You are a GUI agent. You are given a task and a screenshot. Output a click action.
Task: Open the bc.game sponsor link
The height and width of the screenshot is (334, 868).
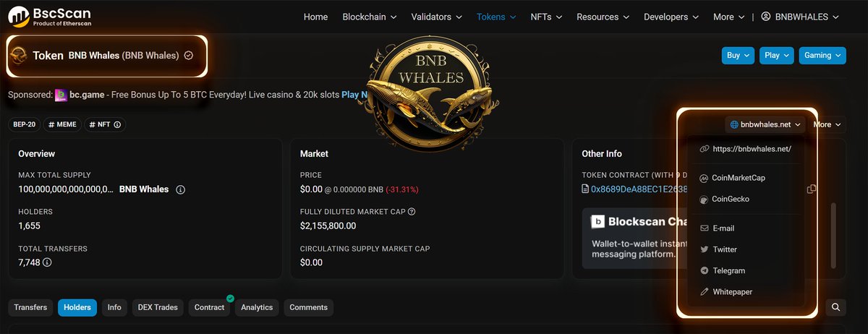[x=88, y=95]
